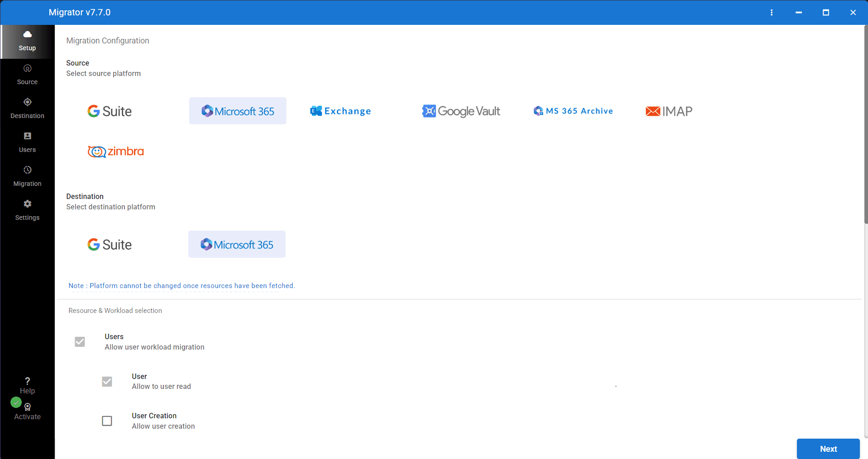Click the Next button
This screenshot has width=868, height=459.
[828, 449]
